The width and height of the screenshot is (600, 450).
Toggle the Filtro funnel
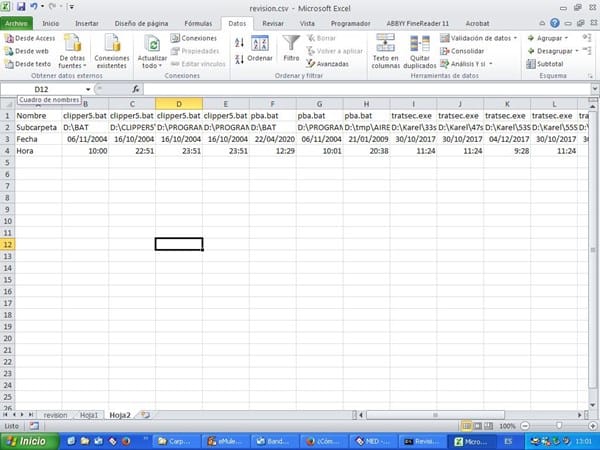coord(291,49)
